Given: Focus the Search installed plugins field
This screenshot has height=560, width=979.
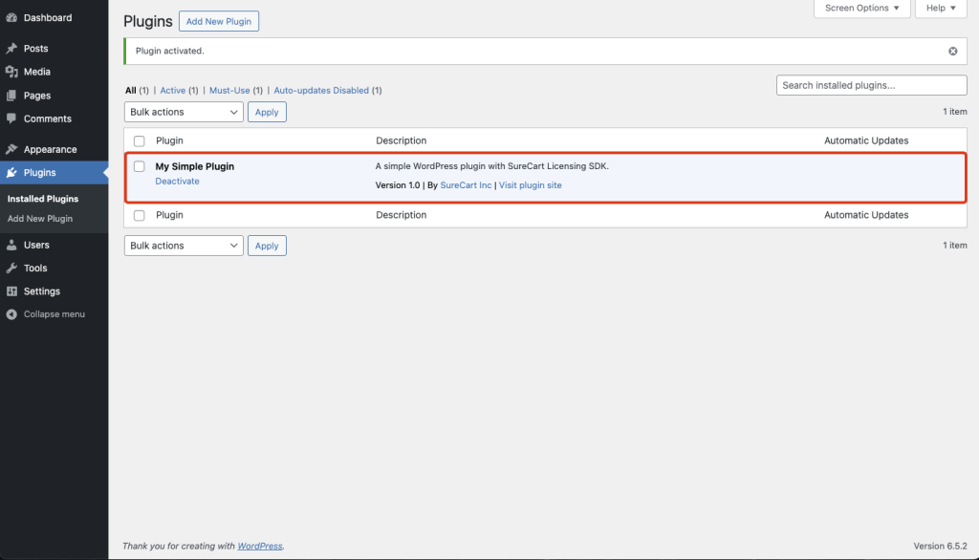Looking at the screenshot, I should point(858,85).
